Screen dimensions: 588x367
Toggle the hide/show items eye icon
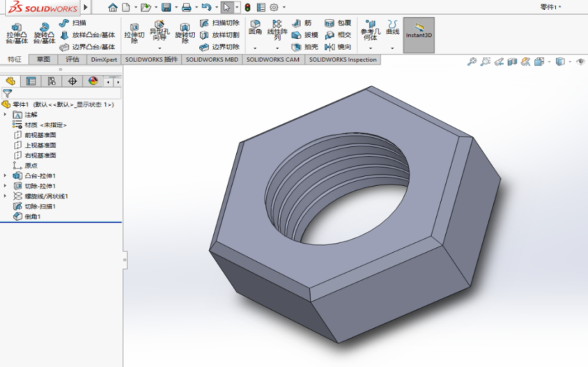pos(580,61)
